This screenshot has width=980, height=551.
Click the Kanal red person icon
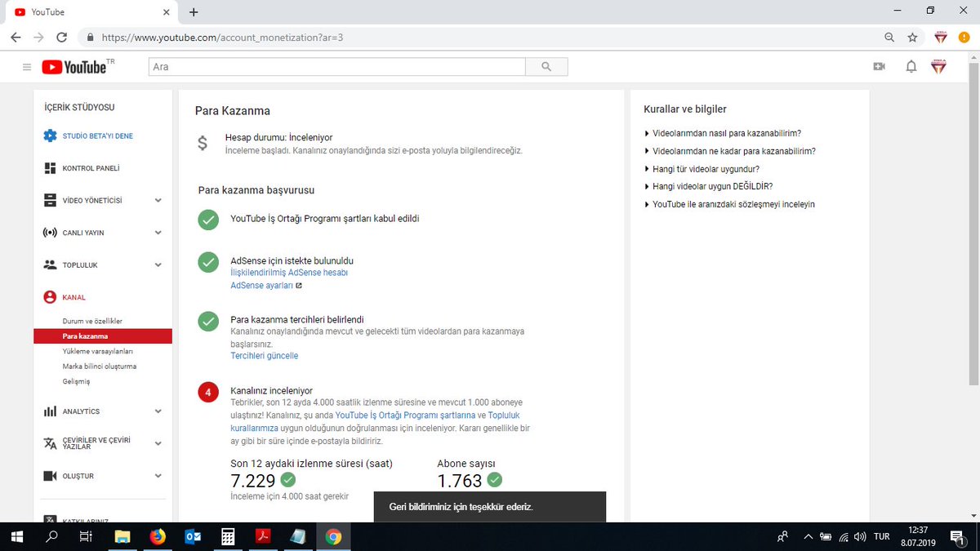coord(50,297)
